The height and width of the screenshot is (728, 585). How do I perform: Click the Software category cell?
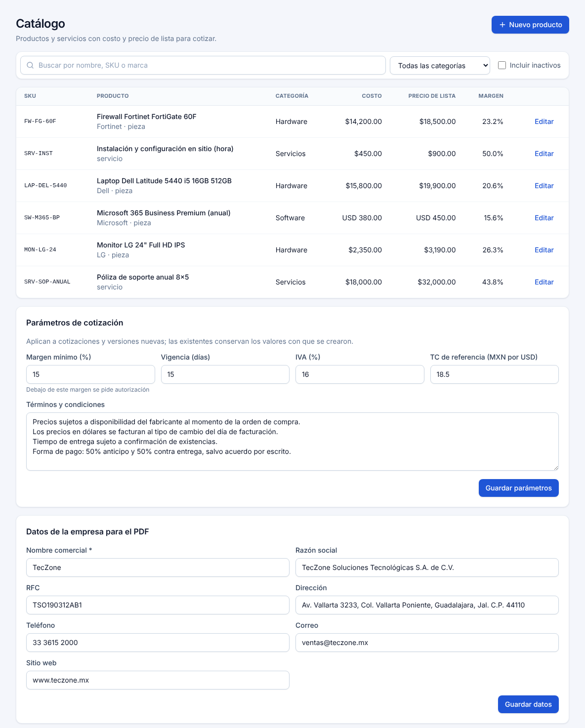point(290,218)
